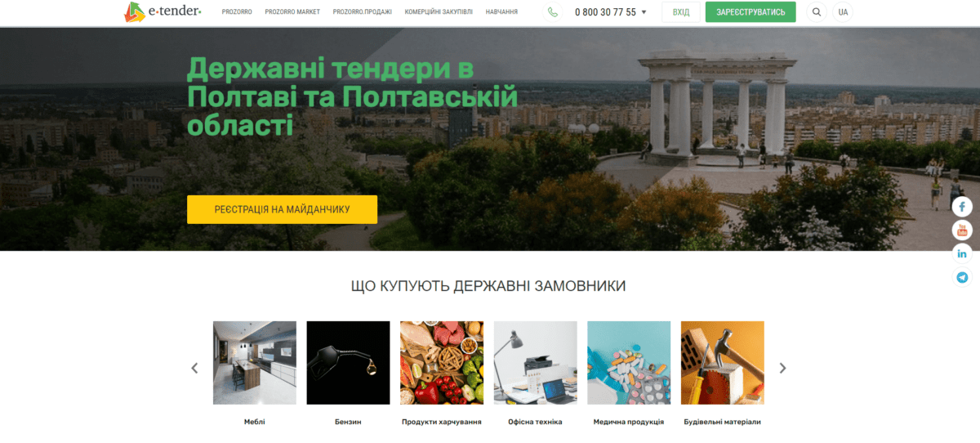Click the green phone call icon
This screenshot has width=980, height=443.
tap(553, 12)
